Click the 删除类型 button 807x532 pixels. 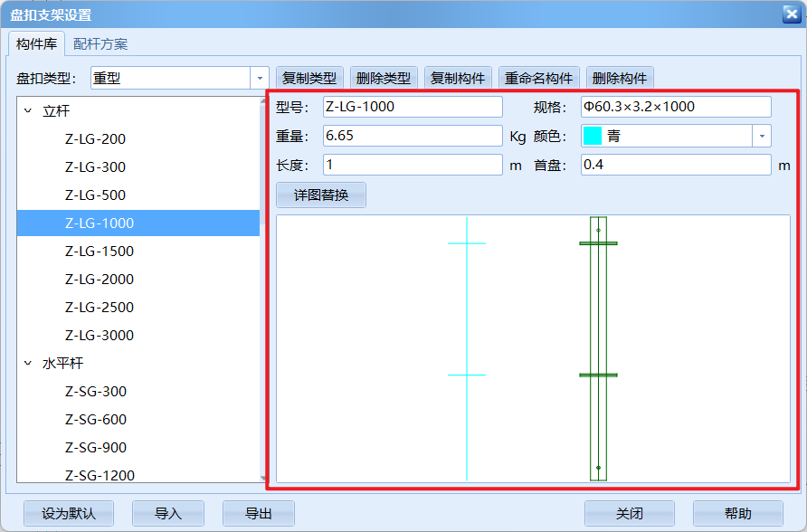coord(383,77)
